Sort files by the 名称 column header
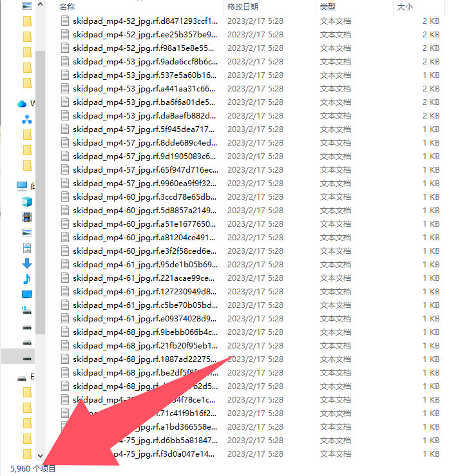 (67, 6)
